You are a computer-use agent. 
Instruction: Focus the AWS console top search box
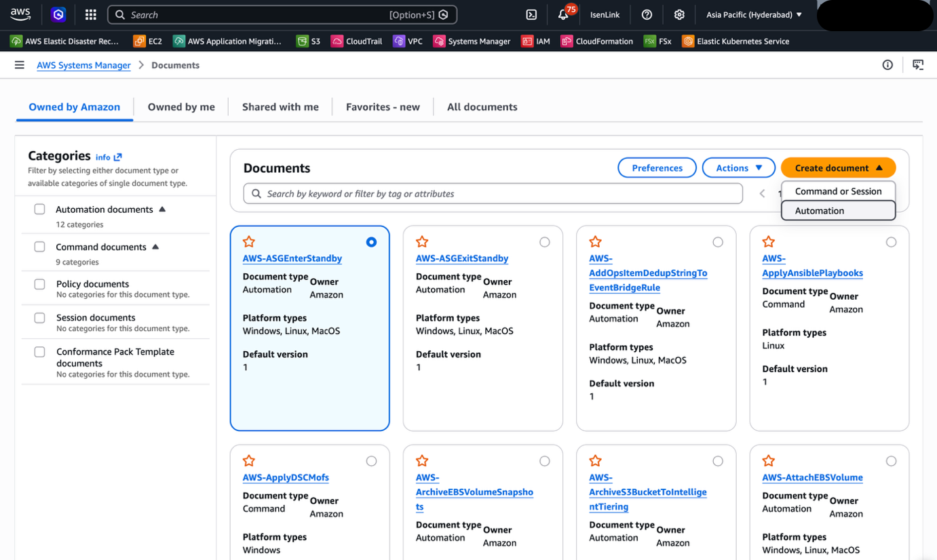282,15
